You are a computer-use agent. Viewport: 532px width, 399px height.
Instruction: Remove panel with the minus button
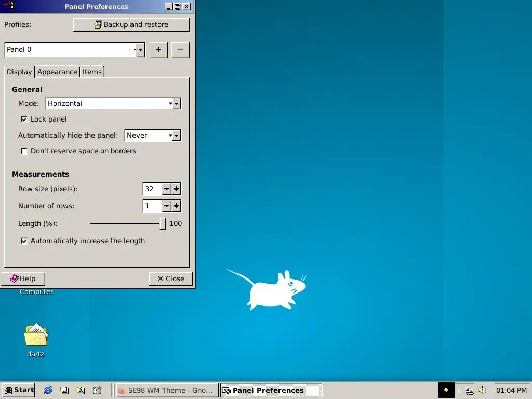click(x=180, y=50)
